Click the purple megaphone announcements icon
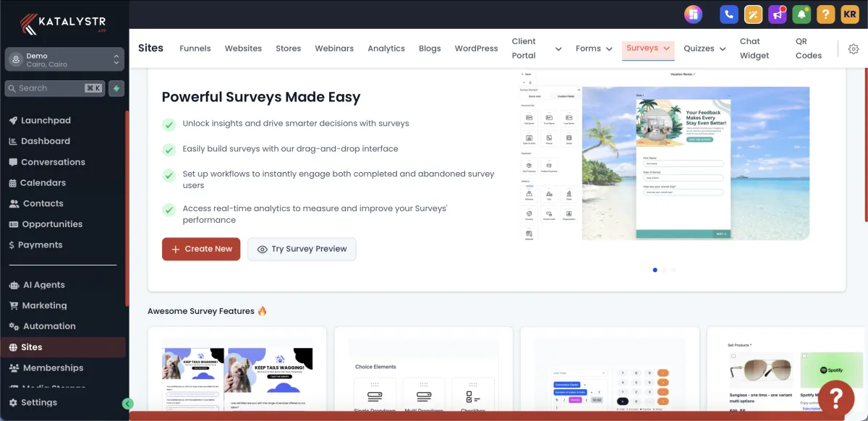Viewport: 868px width, 421px height. 778,14
